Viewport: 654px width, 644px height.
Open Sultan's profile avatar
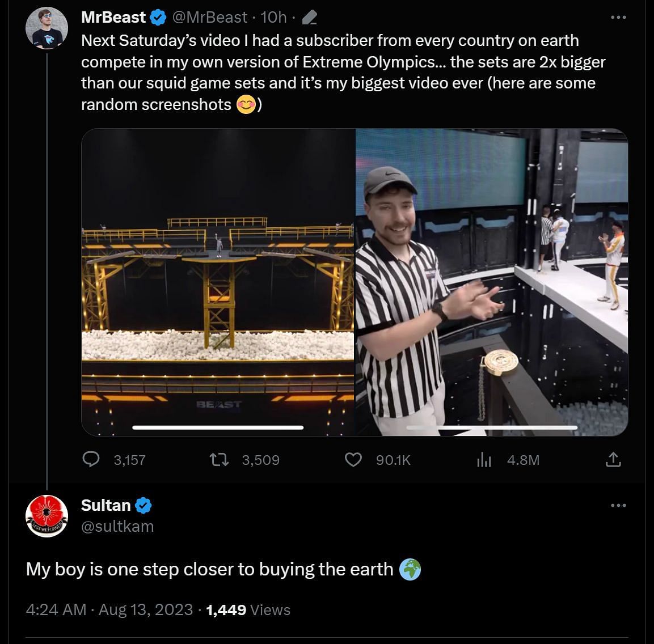(x=47, y=515)
